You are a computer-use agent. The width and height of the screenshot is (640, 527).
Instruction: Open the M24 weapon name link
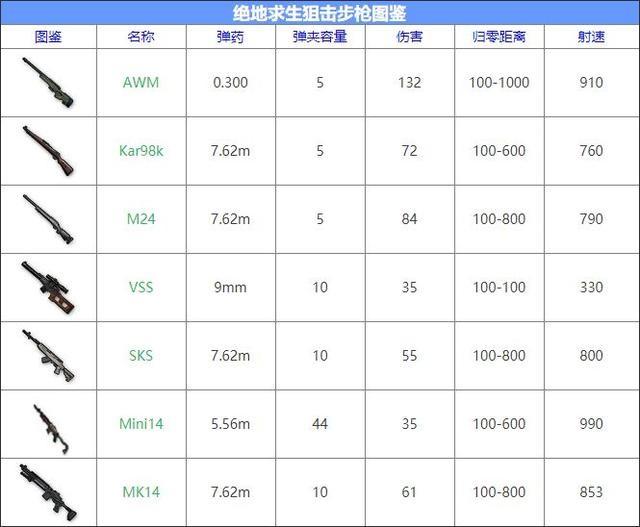click(x=141, y=219)
